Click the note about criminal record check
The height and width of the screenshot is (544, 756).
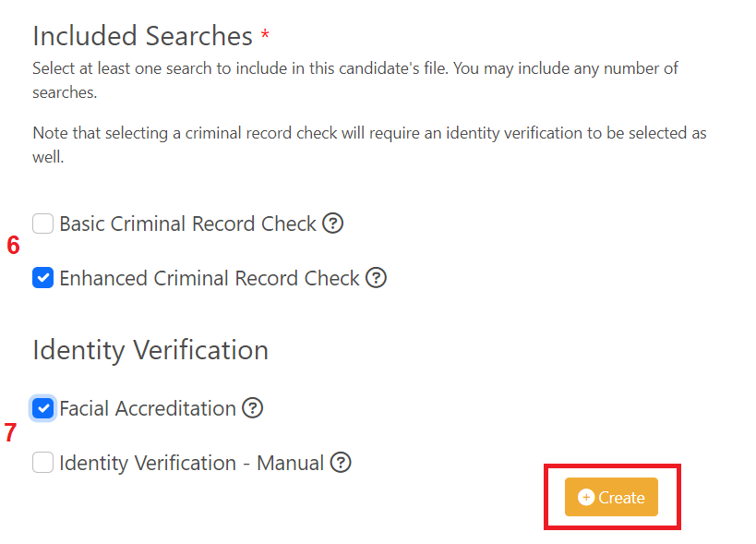(369, 145)
